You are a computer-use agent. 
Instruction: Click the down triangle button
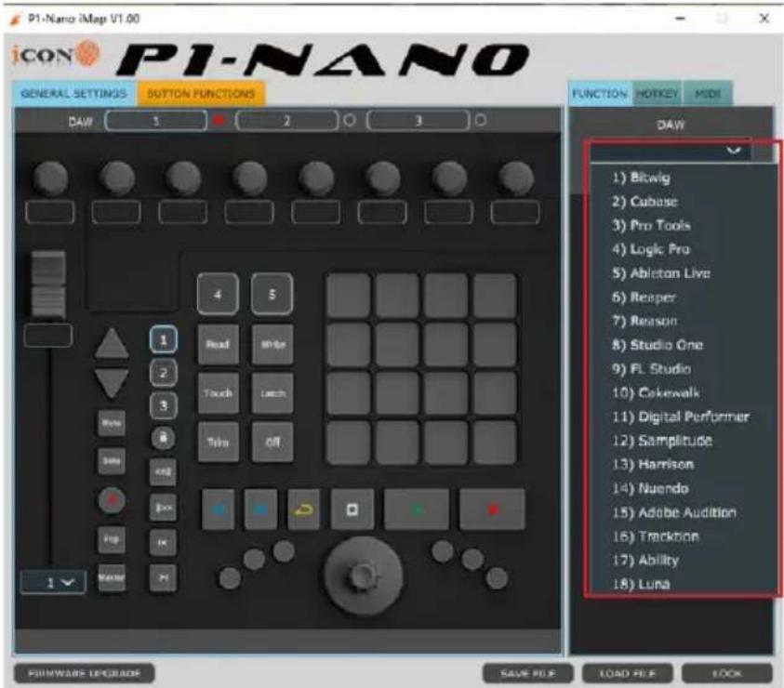coord(112,383)
